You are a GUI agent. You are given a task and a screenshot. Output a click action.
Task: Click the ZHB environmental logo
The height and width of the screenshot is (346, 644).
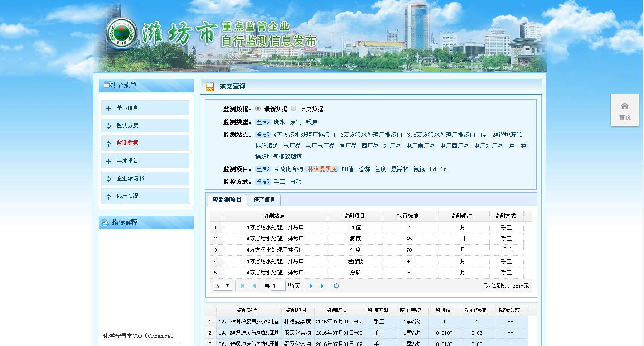coord(121,34)
